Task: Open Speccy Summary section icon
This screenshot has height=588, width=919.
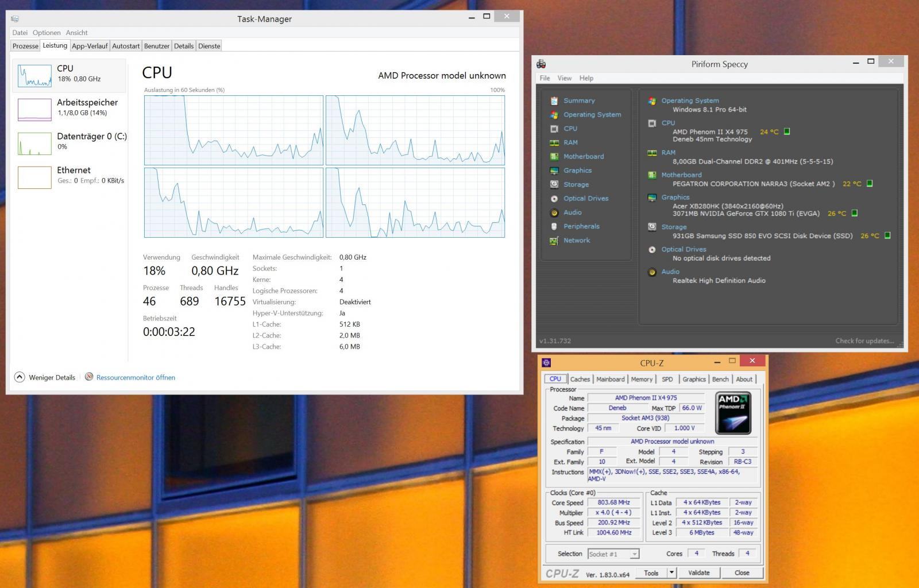Action: coord(554,100)
